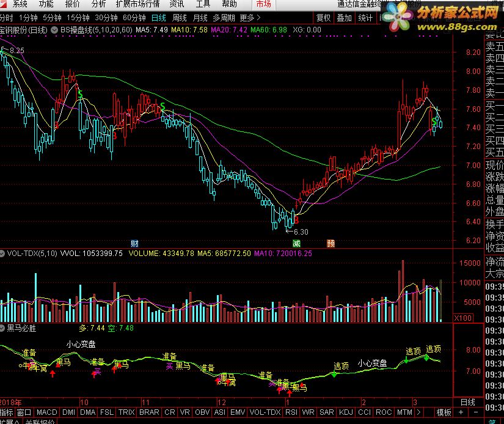Select the CR indicator
504x424 pixels.
tap(170, 412)
